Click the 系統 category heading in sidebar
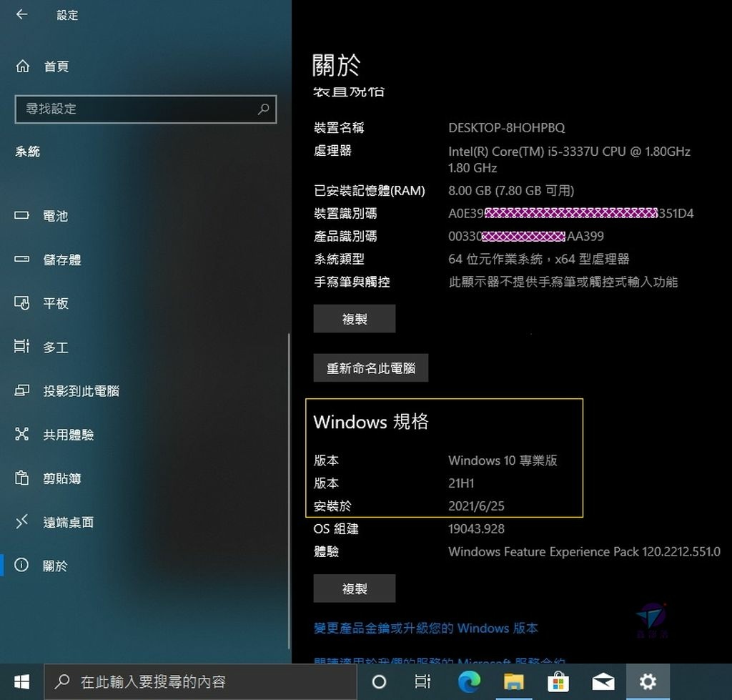Screen dimensions: 732x700 click(28, 152)
